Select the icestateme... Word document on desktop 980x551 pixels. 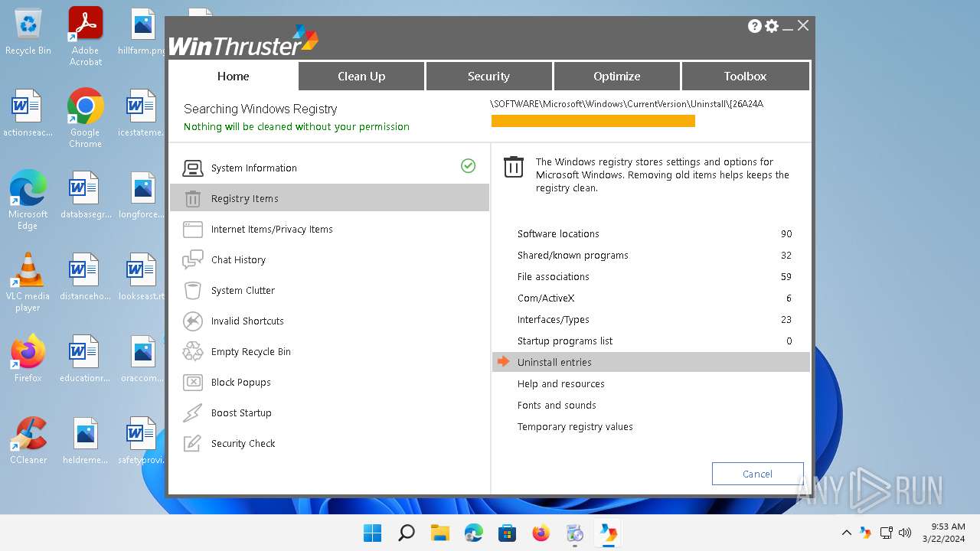142,113
